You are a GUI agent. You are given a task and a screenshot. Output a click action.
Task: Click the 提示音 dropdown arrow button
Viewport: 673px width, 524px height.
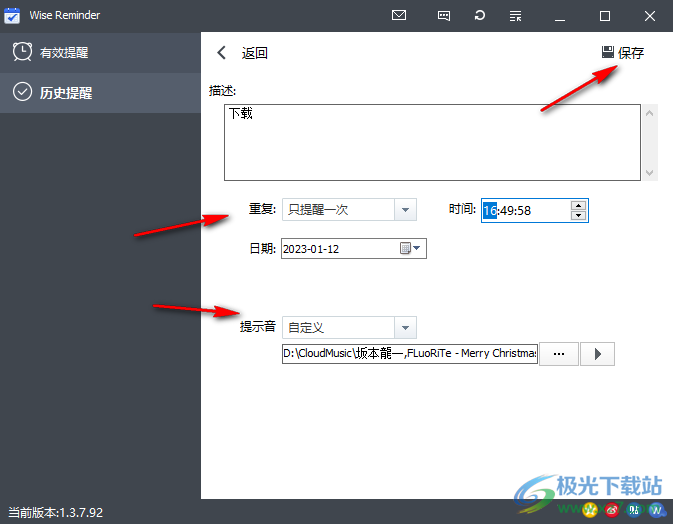coord(405,327)
